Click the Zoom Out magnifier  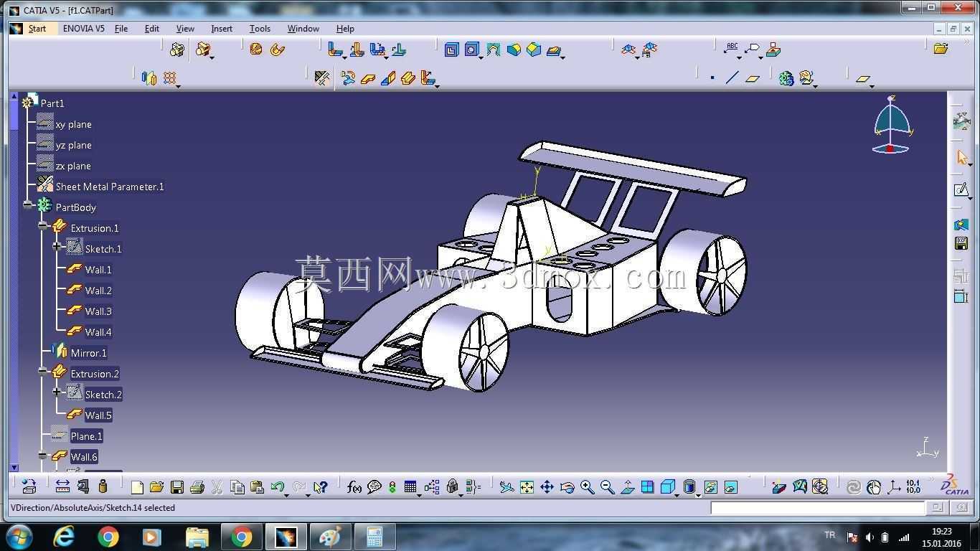(x=607, y=487)
